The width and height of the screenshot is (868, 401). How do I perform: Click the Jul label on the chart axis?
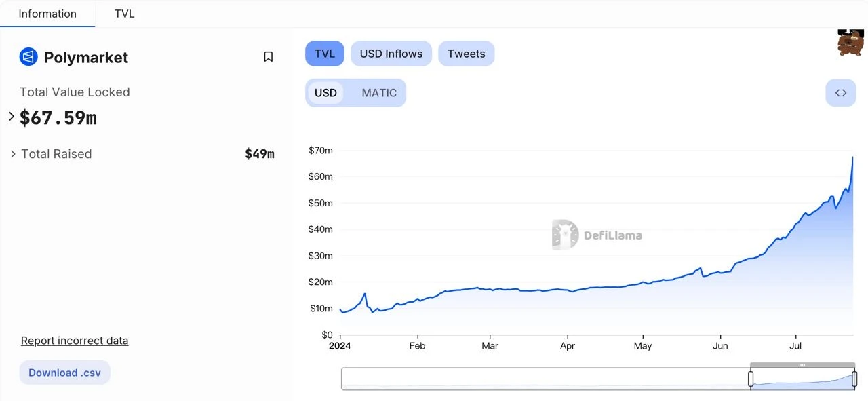pyautogui.click(x=795, y=345)
